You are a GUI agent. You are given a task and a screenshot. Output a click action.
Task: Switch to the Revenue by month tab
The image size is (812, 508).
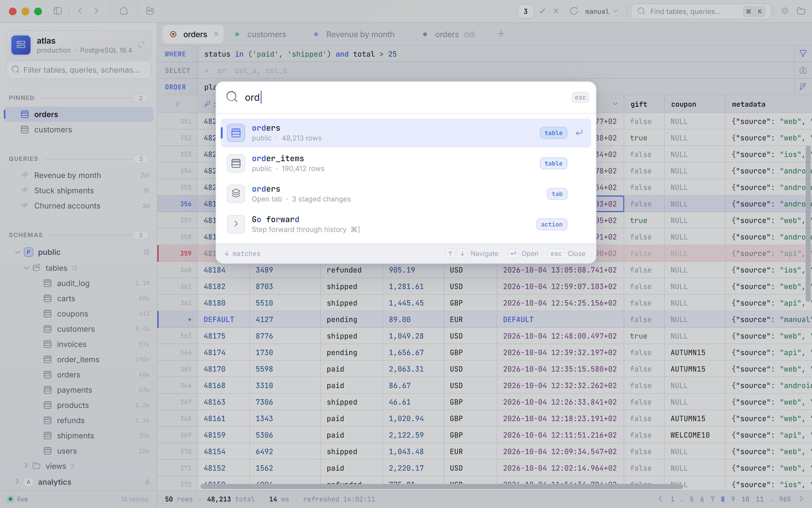tap(355, 34)
